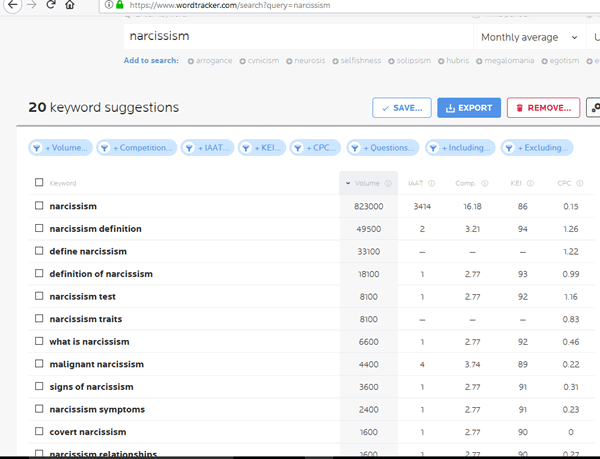
Task: Select all keywords with header checkbox
Action: point(39,182)
